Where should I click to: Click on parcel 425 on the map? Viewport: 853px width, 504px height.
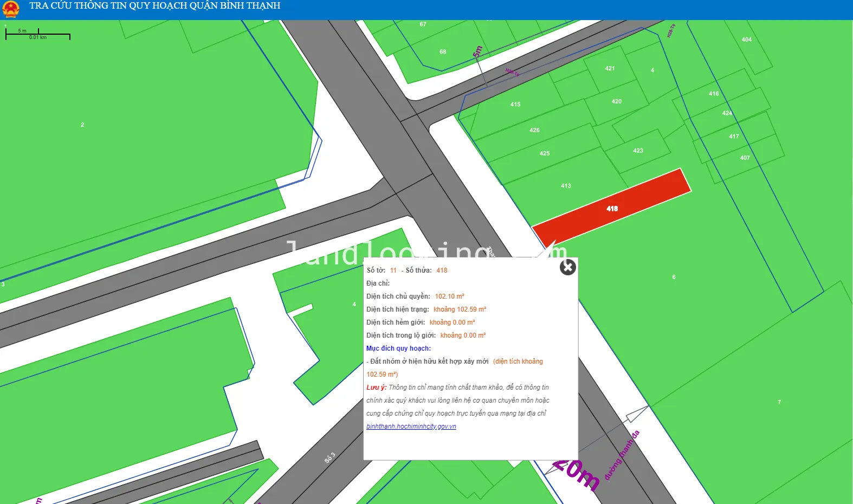tap(544, 153)
